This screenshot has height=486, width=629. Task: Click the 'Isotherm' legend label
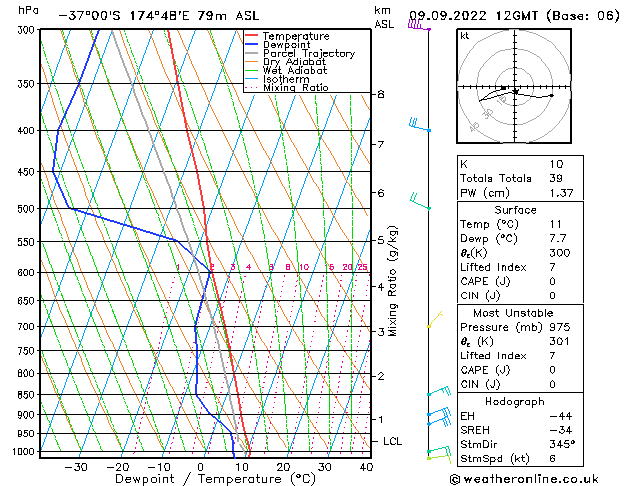click(x=286, y=79)
